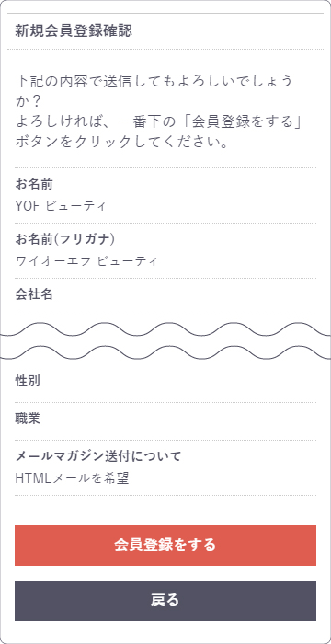Click the 会社名 label
Viewport: 331px width, 644px height.
34,294
